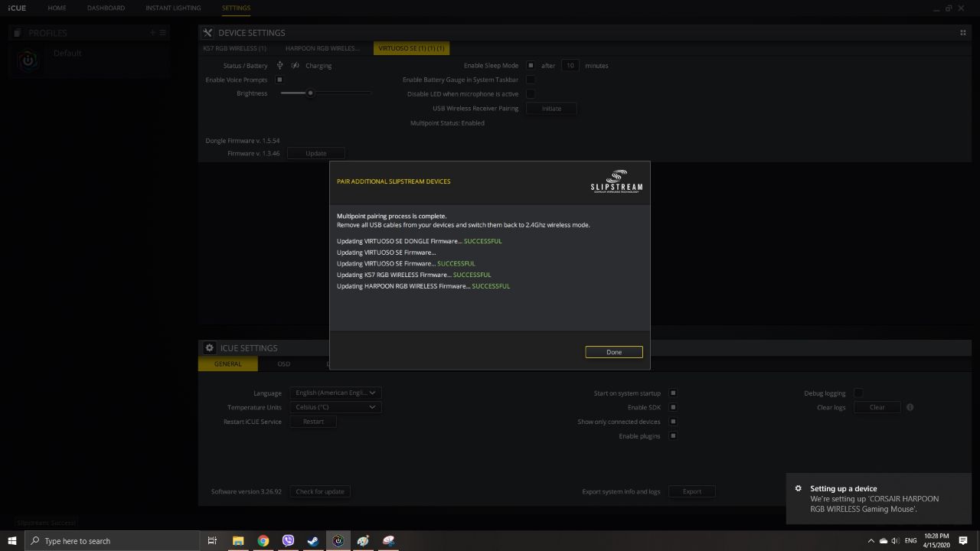Click the ENG language indicator

(911, 541)
